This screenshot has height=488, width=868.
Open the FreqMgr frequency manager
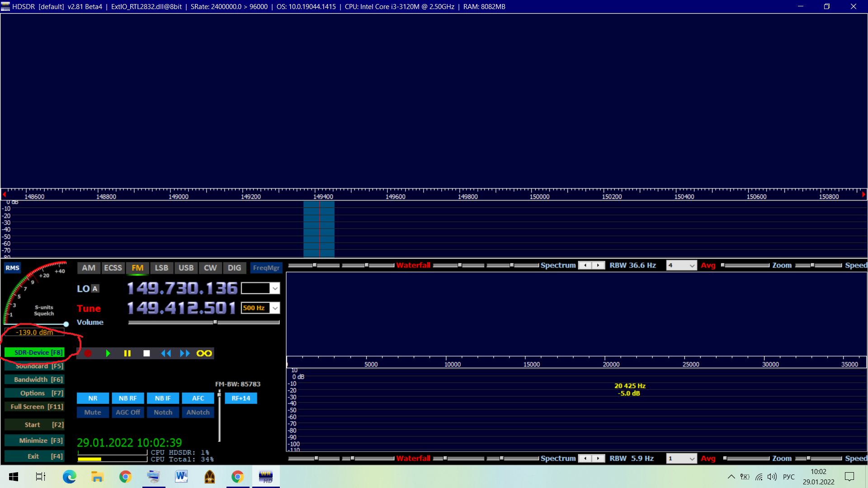[x=266, y=268]
